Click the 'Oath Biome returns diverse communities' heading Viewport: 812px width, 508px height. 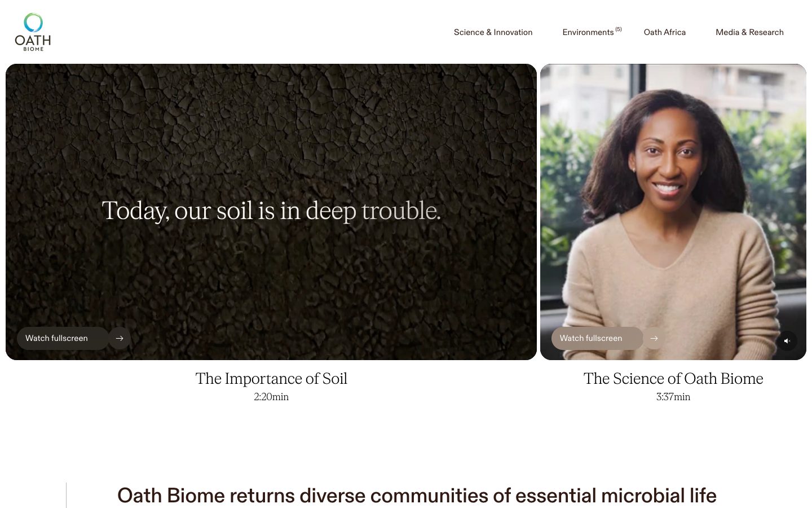click(x=417, y=495)
